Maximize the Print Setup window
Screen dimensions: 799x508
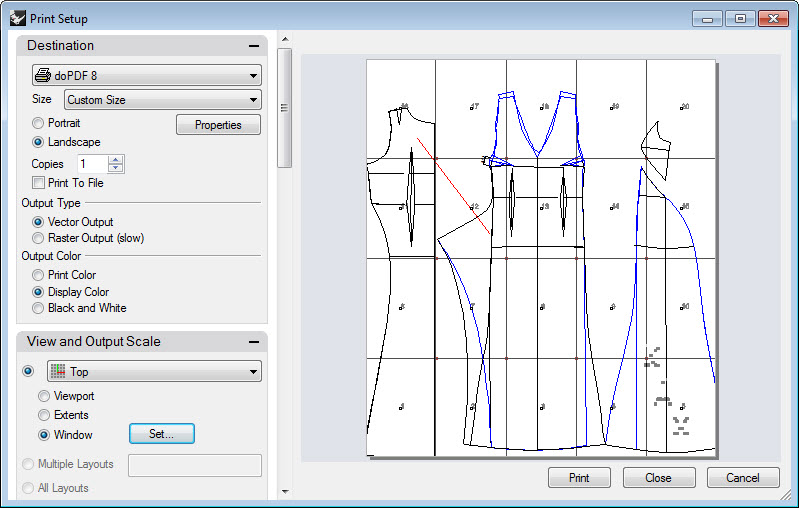point(740,19)
